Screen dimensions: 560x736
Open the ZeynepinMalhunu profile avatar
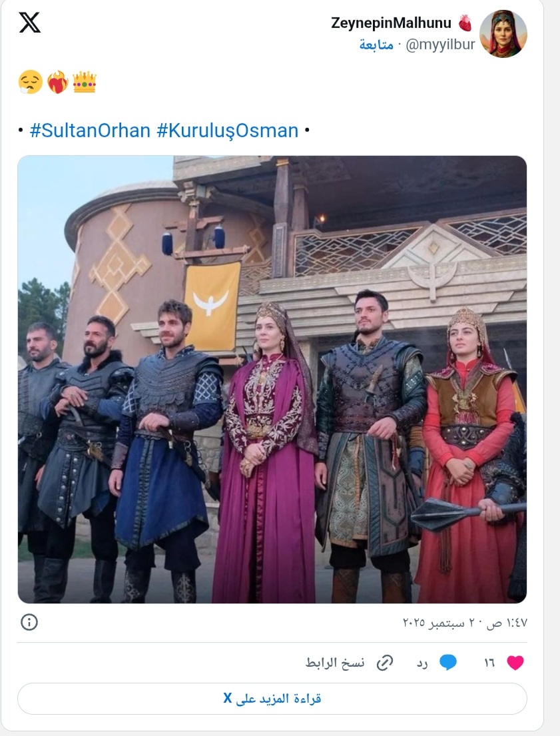coord(503,34)
